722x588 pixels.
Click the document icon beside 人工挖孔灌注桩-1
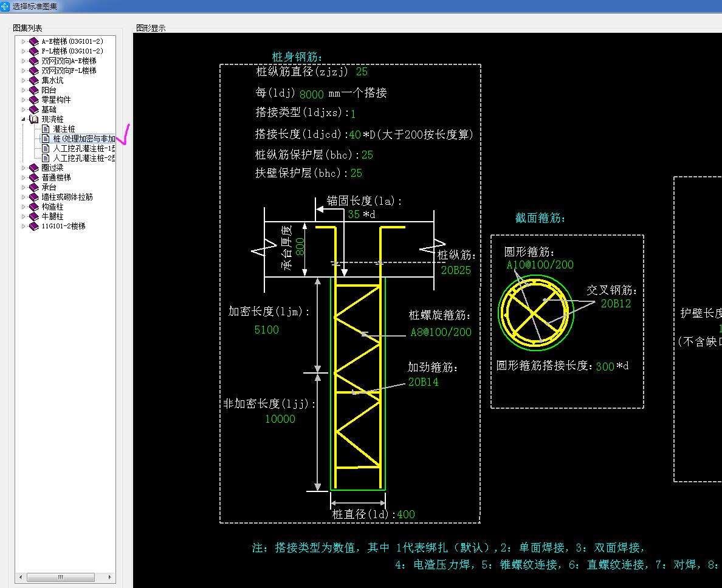coord(46,148)
